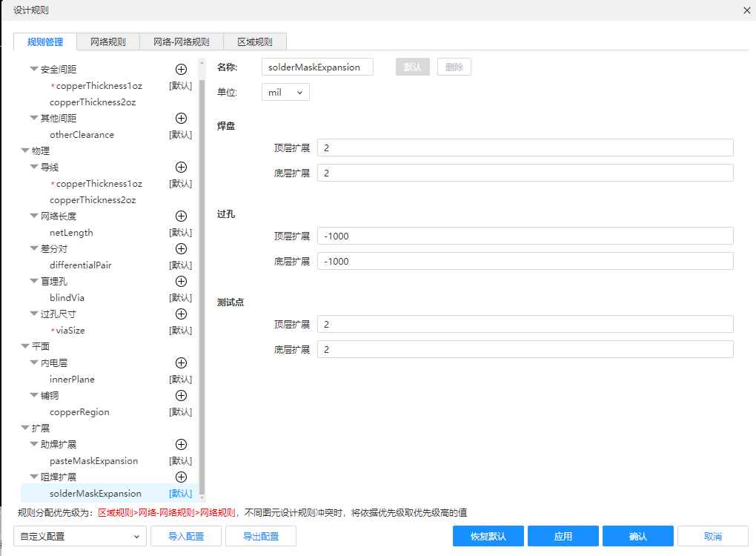Image resolution: width=756 pixels, height=556 pixels.
Task: Collapse the 物理 tree category
Action: [x=25, y=150]
